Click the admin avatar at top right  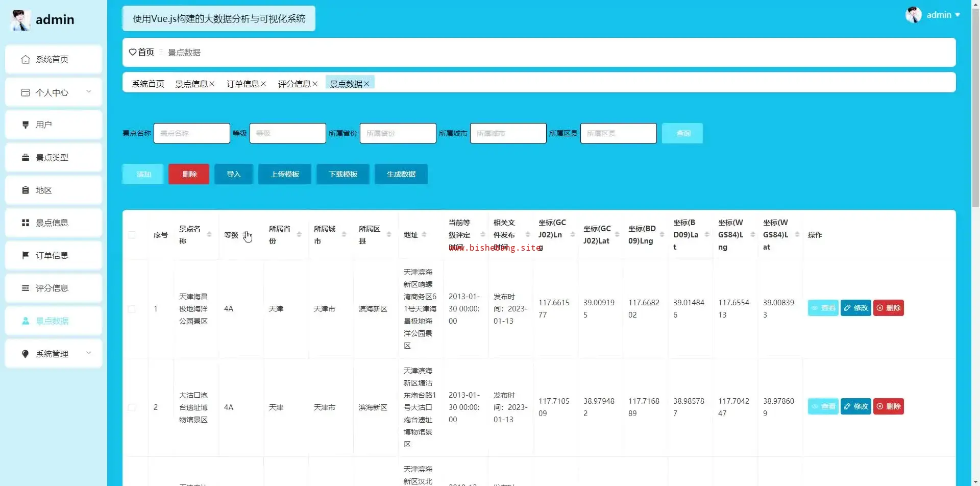[913, 15]
